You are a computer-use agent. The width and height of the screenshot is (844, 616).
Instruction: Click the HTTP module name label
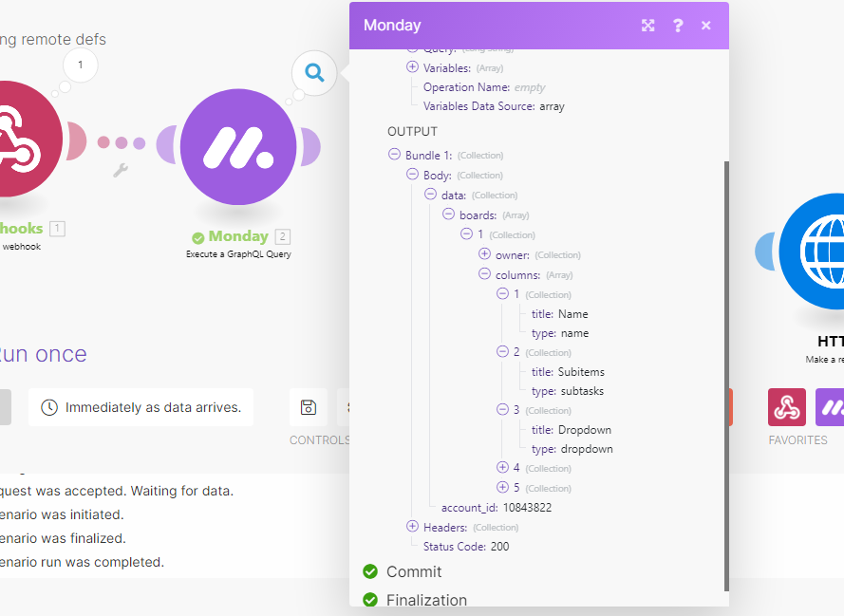(831, 342)
